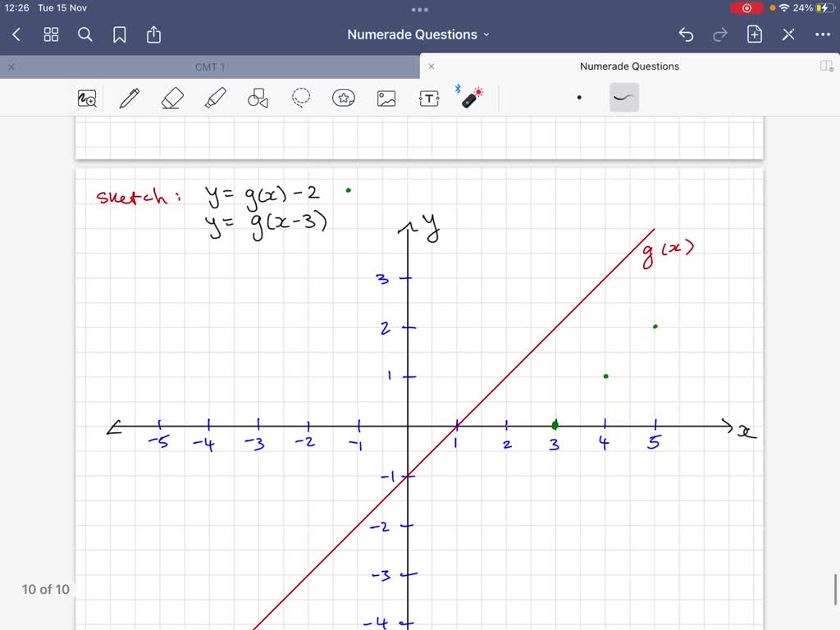This screenshot has width=840, height=630.
Task: Open the Elements sticker tool
Action: (x=344, y=98)
